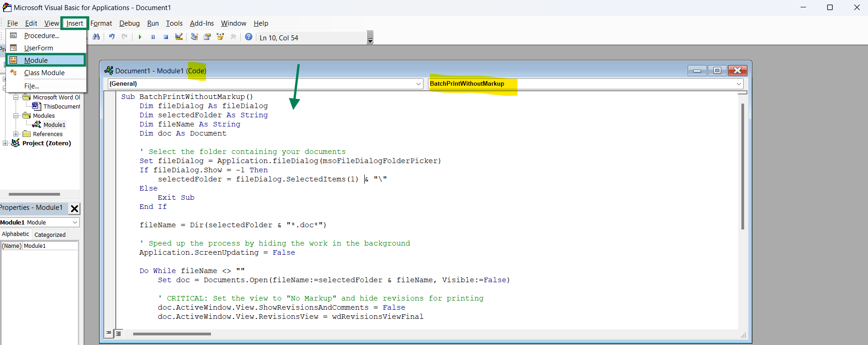
Task: Click the Find binoculars icon
Action: (x=96, y=37)
